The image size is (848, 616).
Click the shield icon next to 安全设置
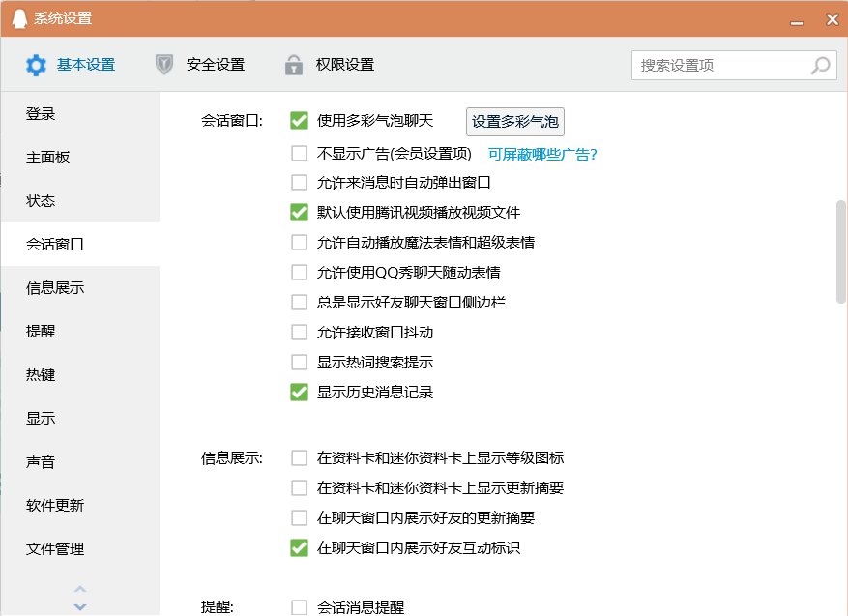(x=164, y=65)
